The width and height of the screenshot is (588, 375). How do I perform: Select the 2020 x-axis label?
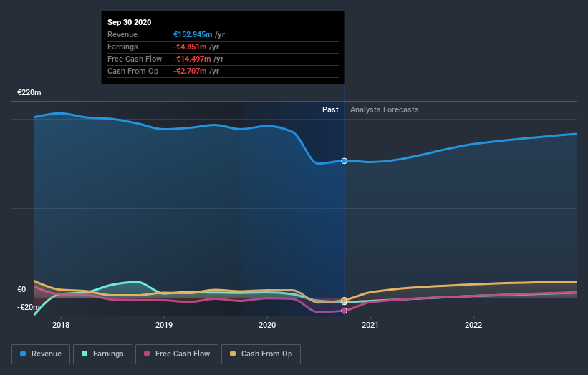click(267, 325)
